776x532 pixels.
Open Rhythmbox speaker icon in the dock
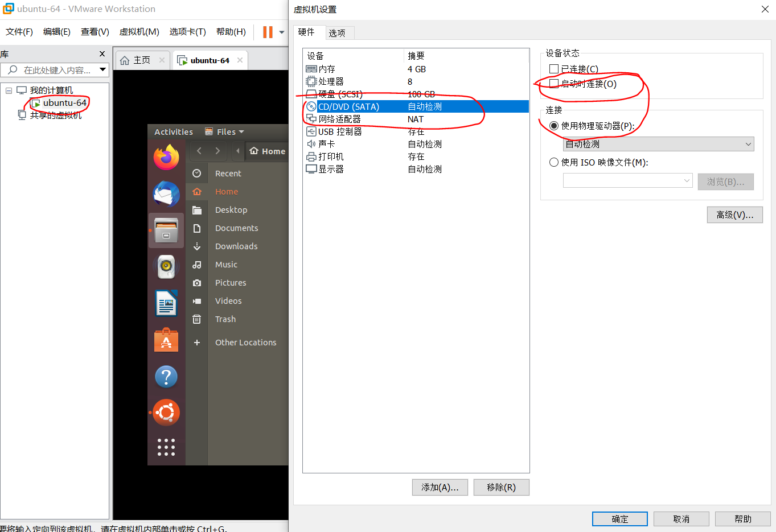(x=166, y=266)
